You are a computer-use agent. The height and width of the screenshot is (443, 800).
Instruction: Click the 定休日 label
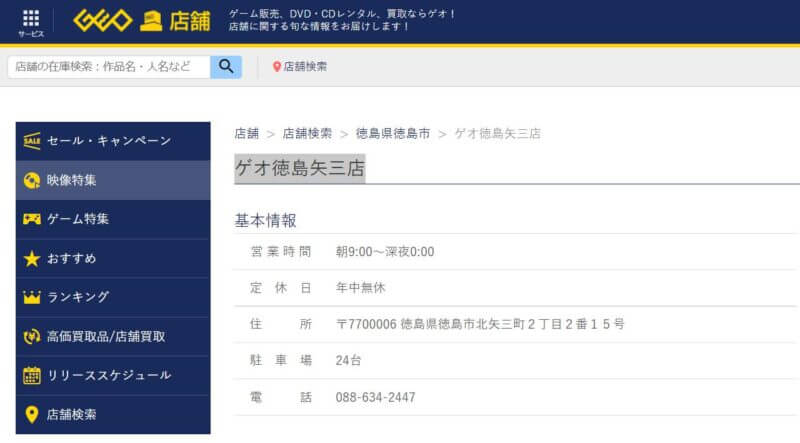pos(281,288)
